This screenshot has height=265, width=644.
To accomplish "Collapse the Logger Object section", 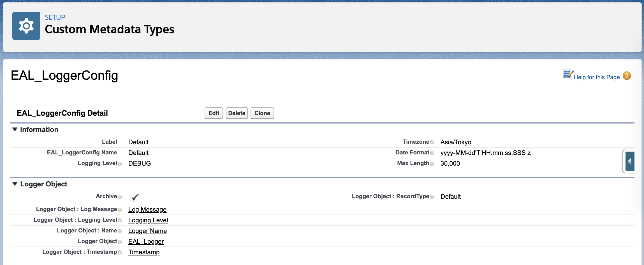I will coord(15,184).
